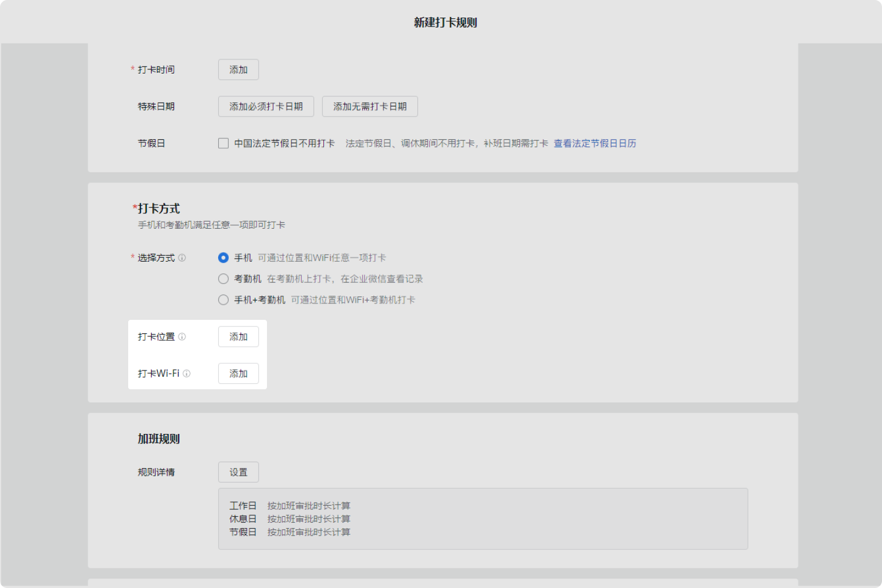
Task: Click the info icon next to 打卡Wi-Fi
Action: (186, 374)
